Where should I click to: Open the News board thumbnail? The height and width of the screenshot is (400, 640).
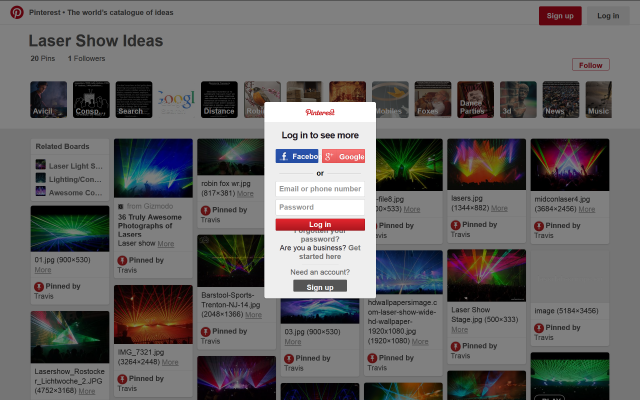tap(561, 100)
